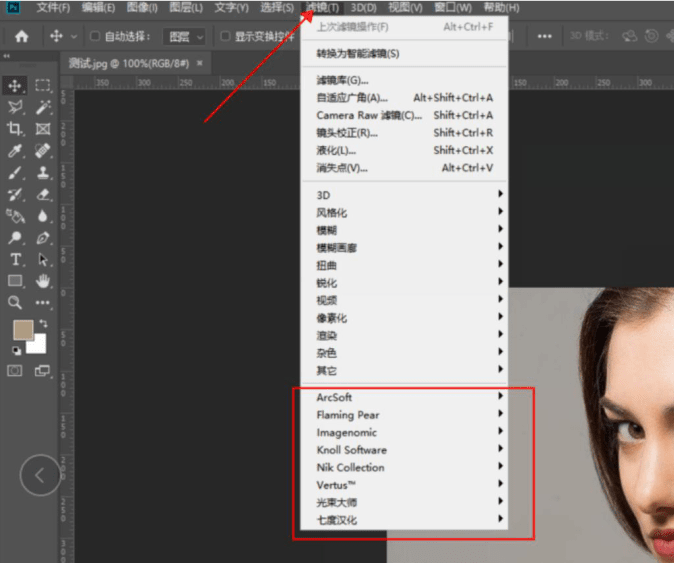Screen dimensions: 674x563
Task: Select the Blur tool droplet
Action: pyautogui.click(x=43, y=216)
